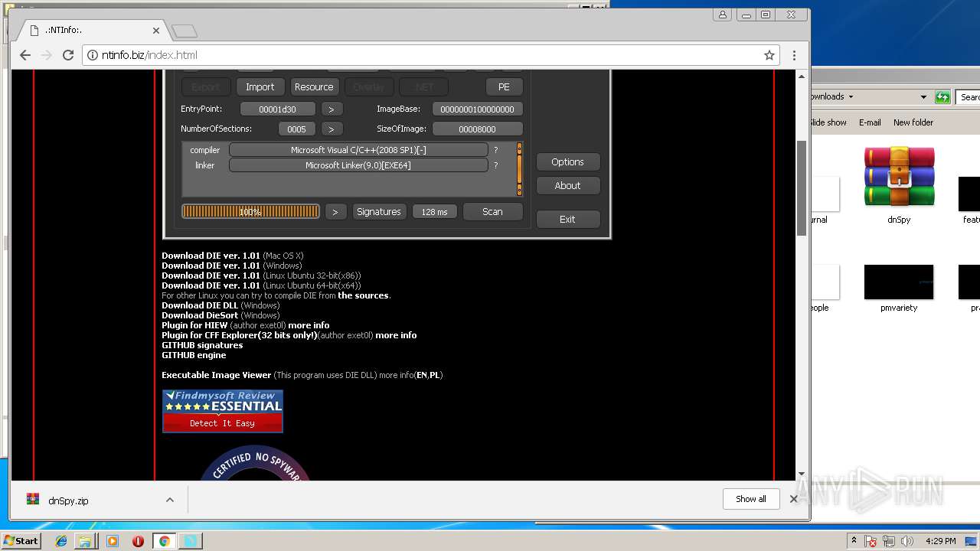
Task: Click Scan button in DIE screenshot
Action: tap(492, 211)
